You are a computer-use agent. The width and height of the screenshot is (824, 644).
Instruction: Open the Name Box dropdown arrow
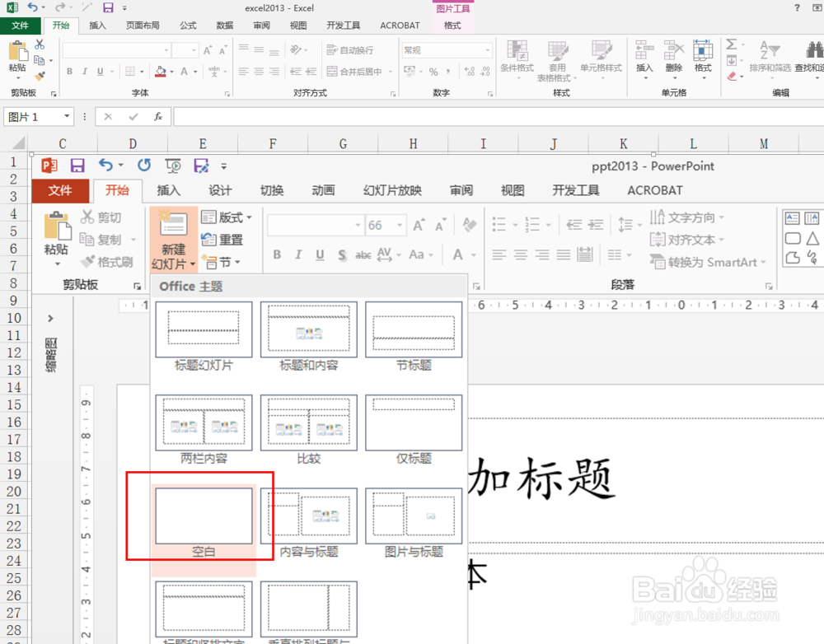pyautogui.click(x=67, y=116)
